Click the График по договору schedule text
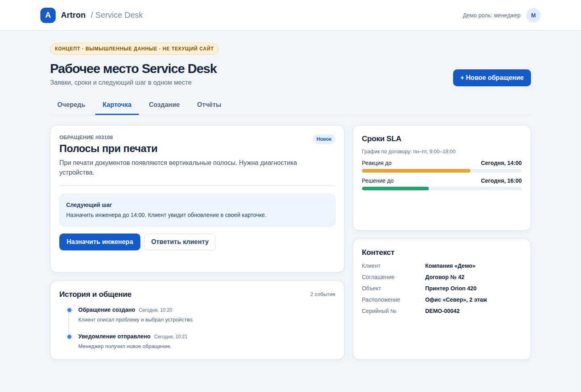Viewport: 581px width, 392px height. [x=409, y=152]
